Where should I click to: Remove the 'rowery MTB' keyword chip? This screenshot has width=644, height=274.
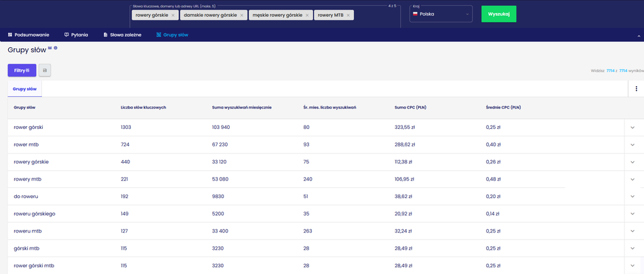point(348,15)
